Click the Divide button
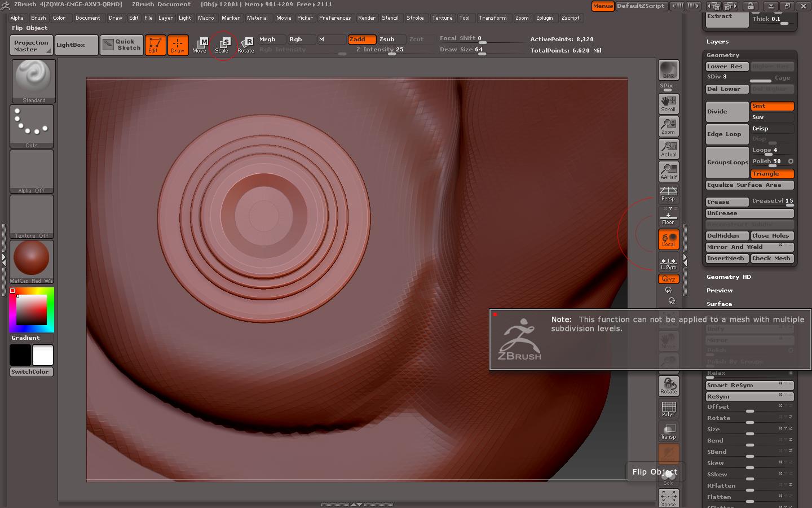 pyautogui.click(x=727, y=112)
